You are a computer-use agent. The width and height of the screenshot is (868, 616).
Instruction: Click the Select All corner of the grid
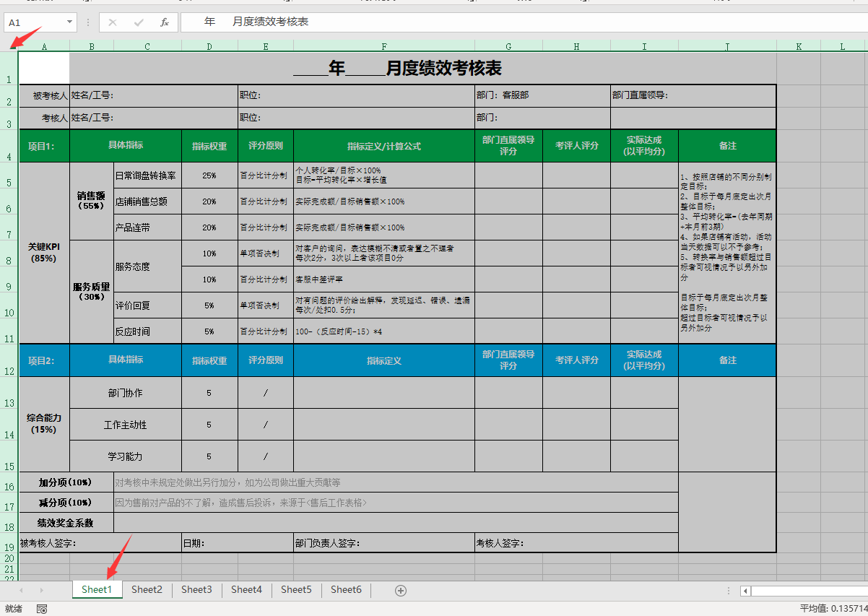(9, 45)
